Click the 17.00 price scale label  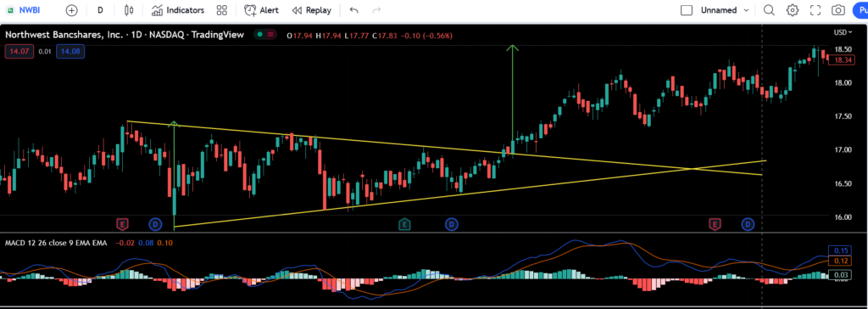pyautogui.click(x=843, y=149)
